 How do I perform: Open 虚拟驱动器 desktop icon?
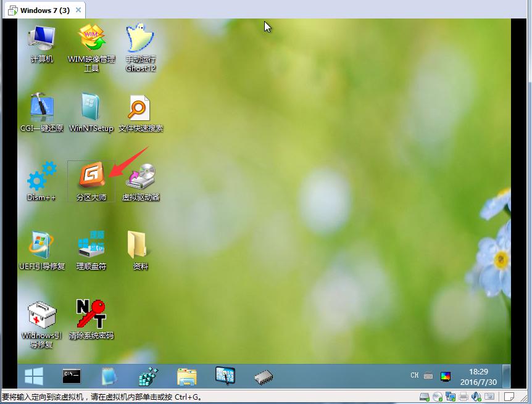[x=141, y=181]
